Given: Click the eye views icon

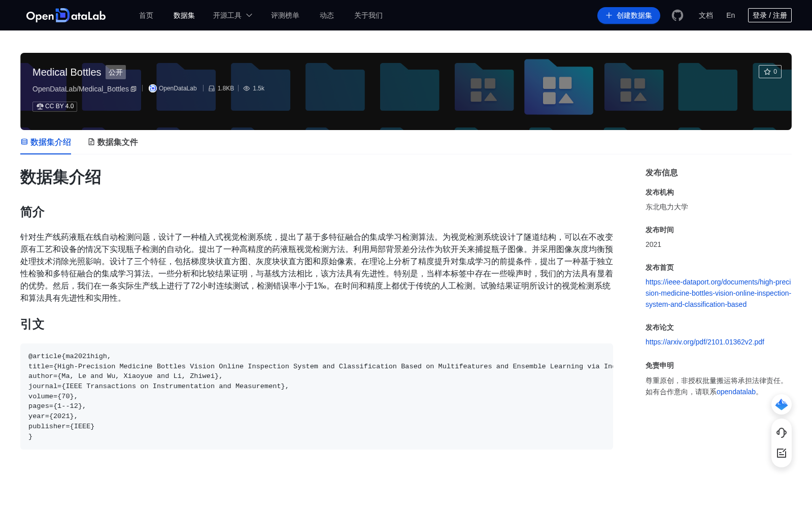Looking at the screenshot, I should pyautogui.click(x=247, y=88).
